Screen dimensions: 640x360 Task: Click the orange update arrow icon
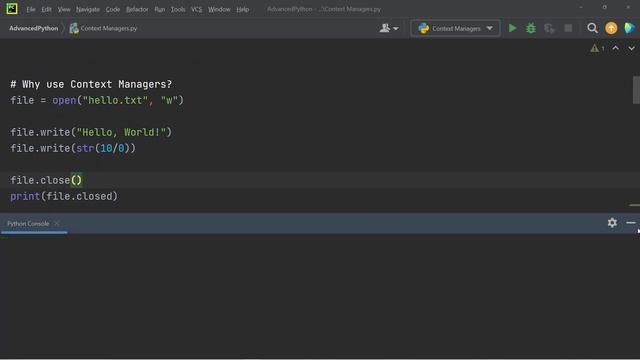(611, 28)
